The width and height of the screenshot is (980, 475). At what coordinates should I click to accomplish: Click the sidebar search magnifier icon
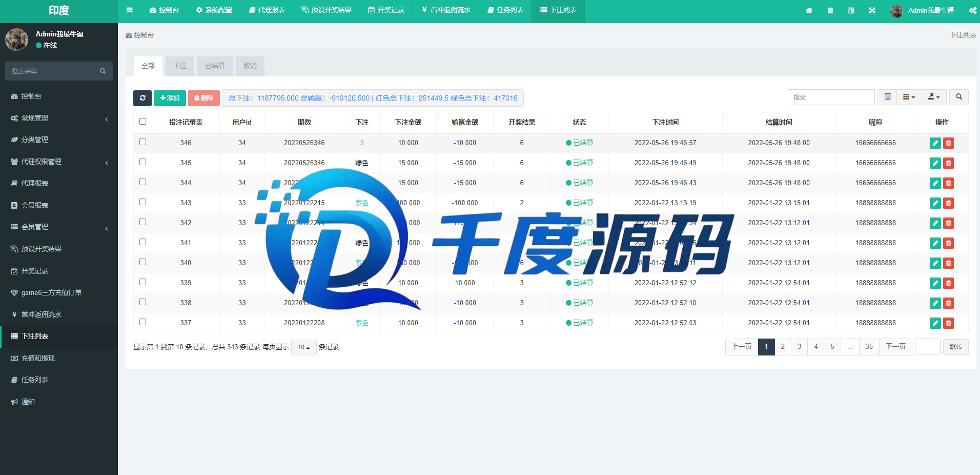point(103,71)
